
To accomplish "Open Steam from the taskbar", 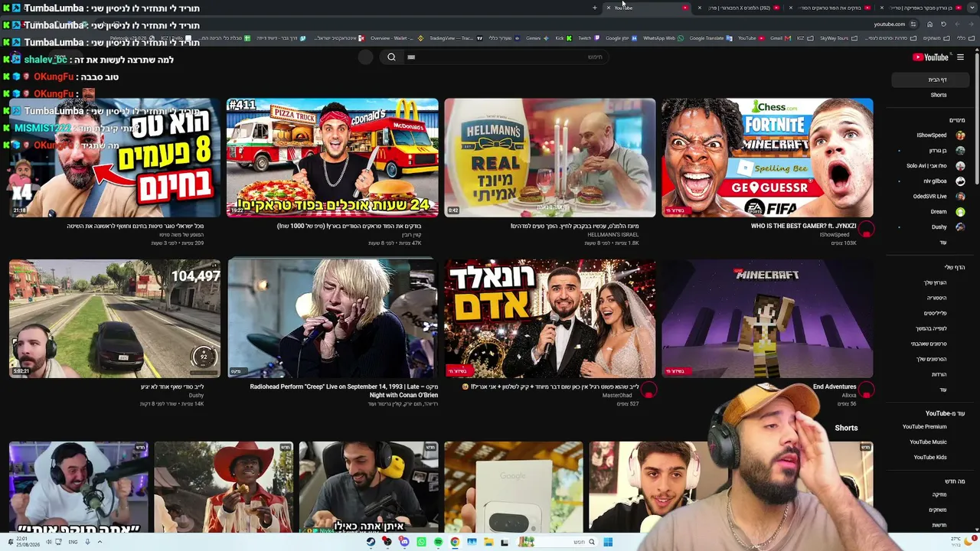I will tap(371, 542).
